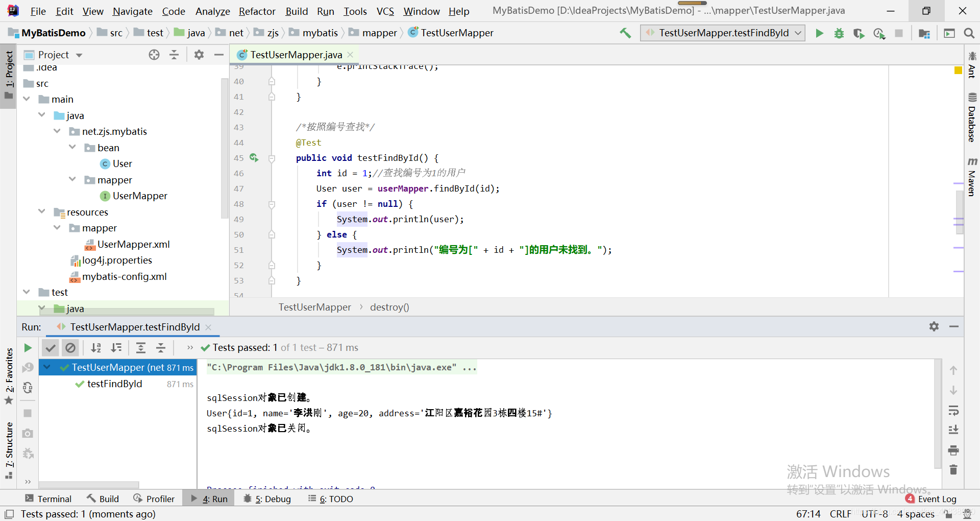Sort tests alphabetically icon
The image size is (980, 521).
(95, 348)
